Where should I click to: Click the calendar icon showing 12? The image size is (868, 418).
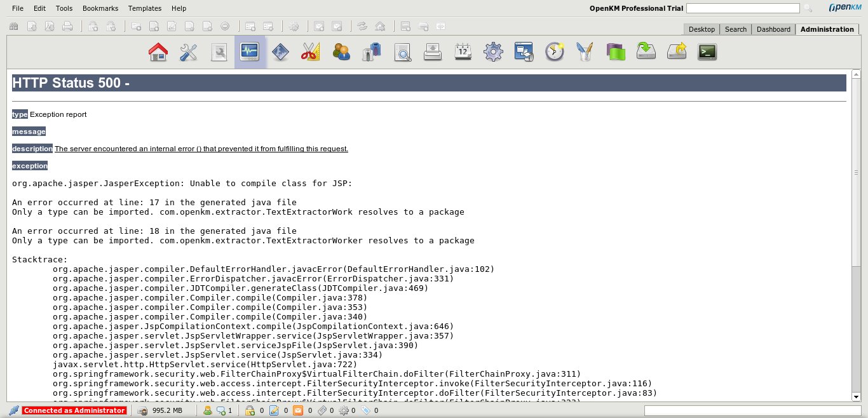tap(463, 52)
